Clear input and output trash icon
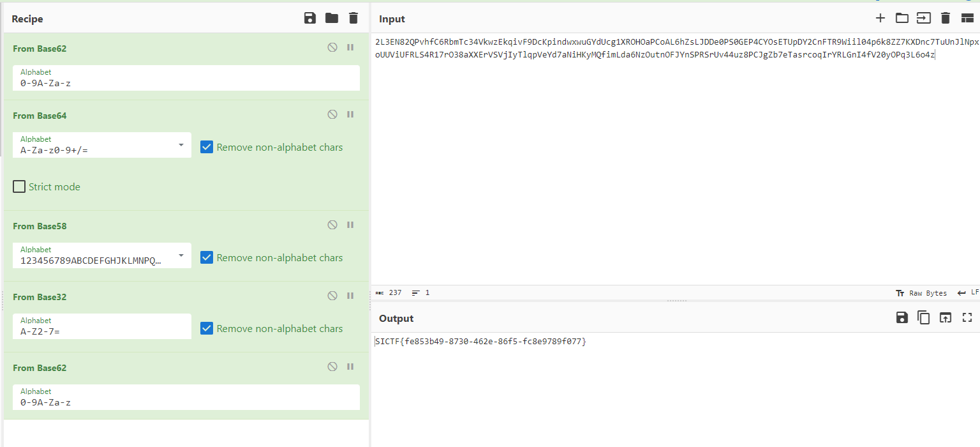Screen dimensions: 980x447 point(946,19)
